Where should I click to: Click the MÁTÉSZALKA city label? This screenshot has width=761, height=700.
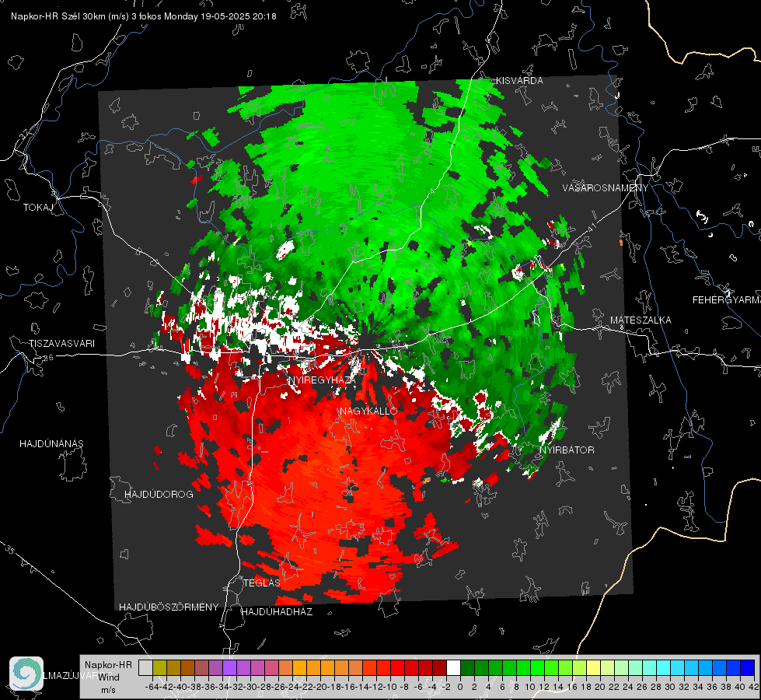[x=641, y=320]
